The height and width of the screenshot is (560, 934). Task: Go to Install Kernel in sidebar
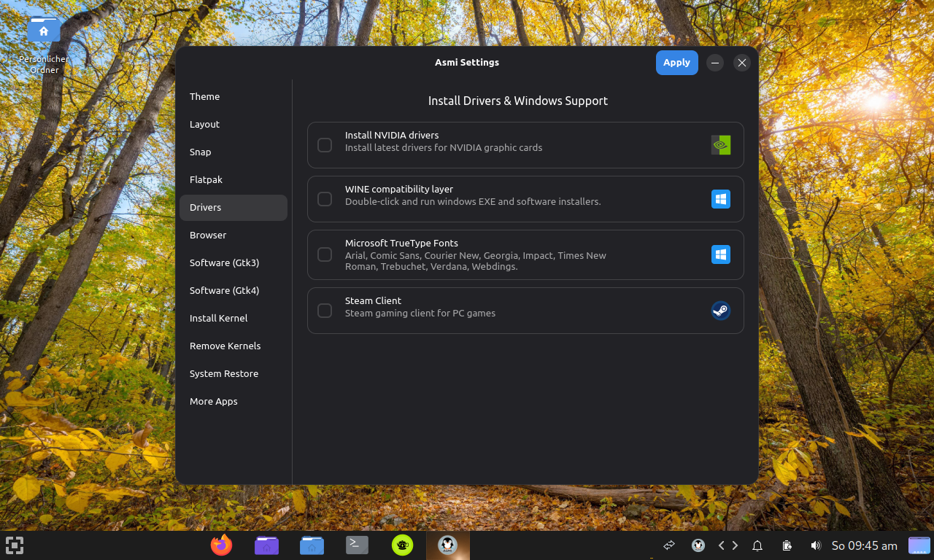click(218, 318)
